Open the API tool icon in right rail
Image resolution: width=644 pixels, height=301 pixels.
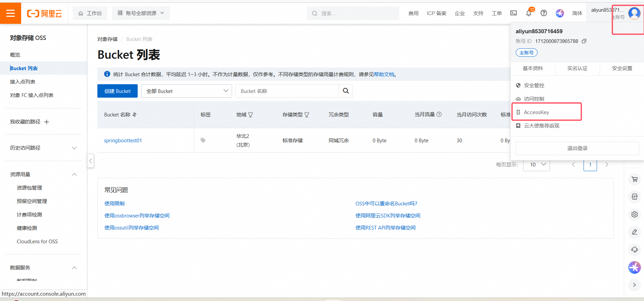point(634,197)
